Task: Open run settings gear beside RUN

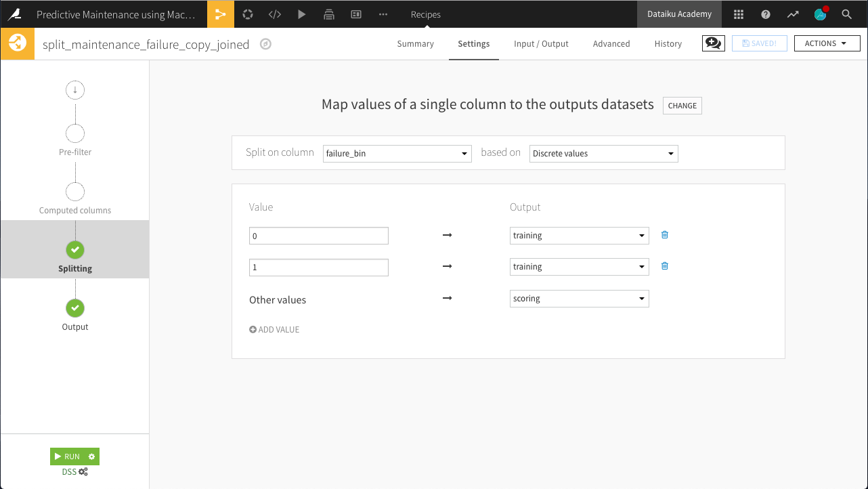Action: tap(91, 456)
